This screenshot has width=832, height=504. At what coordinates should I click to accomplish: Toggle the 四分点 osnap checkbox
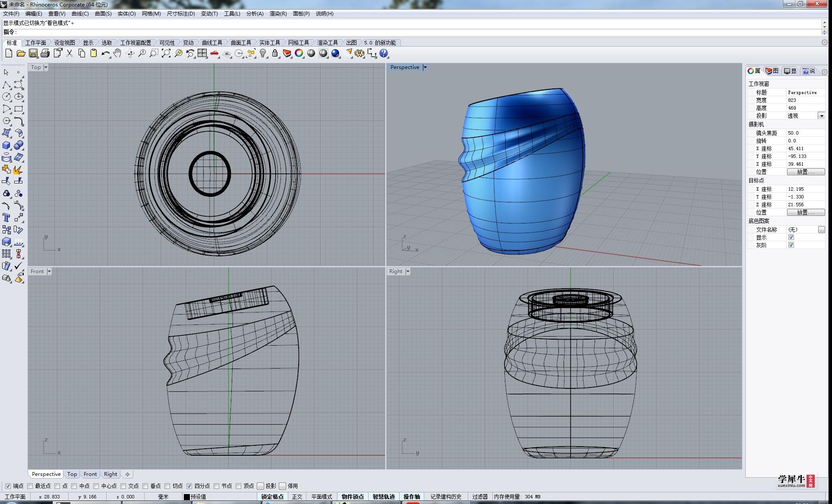point(189,486)
